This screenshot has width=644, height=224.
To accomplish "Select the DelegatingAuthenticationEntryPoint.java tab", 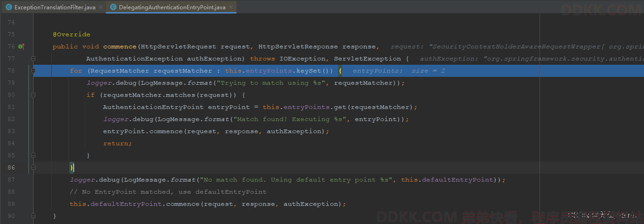I will [x=171, y=7].
